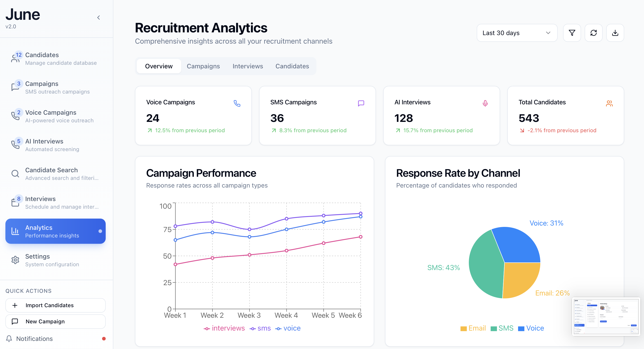The image size is (644, 349).
Task: Start a New Campaign
Action: (x=55, y=322)
